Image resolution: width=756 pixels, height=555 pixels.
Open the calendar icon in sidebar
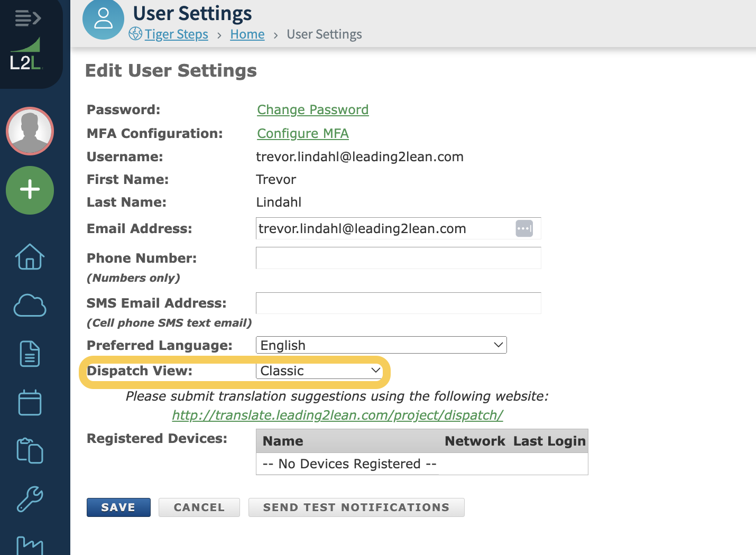pos(30,403)
